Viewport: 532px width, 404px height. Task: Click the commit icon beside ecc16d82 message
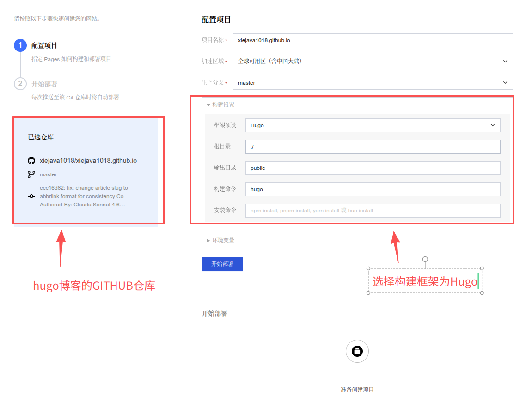pos(31,196)
